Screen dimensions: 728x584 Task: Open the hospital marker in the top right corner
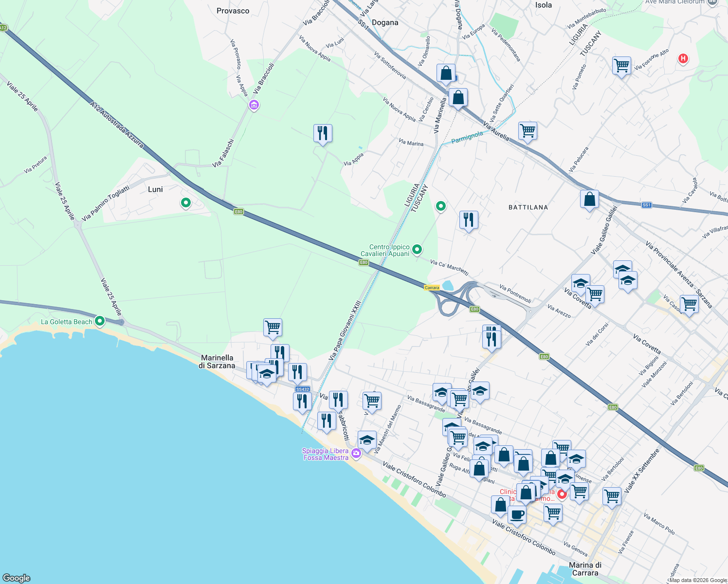pyautogui.click(x=683, y=58)
